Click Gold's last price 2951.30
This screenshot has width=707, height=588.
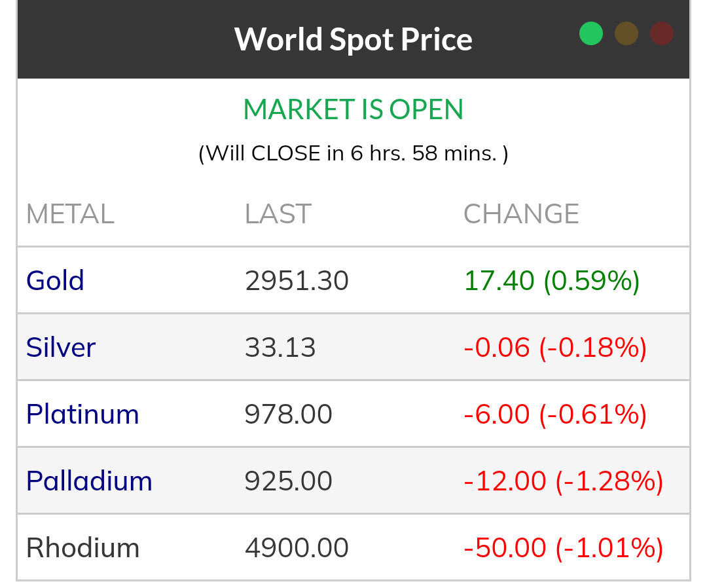click(297, 280)
